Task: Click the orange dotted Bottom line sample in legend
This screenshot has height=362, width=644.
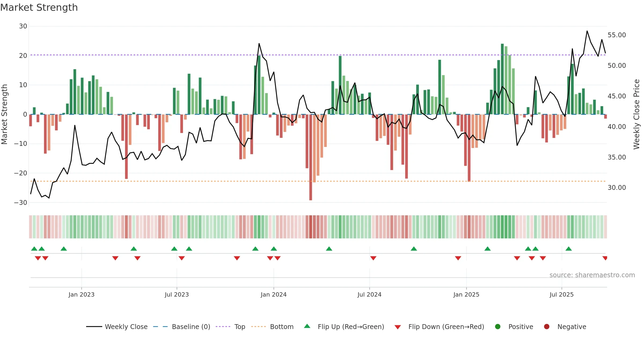Action: click(x=259, y=327)
